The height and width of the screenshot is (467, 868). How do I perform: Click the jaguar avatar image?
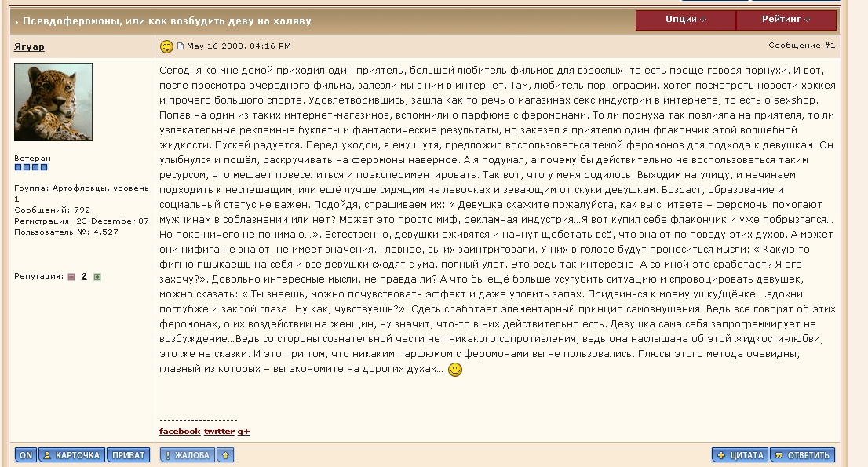click(53, 102)
